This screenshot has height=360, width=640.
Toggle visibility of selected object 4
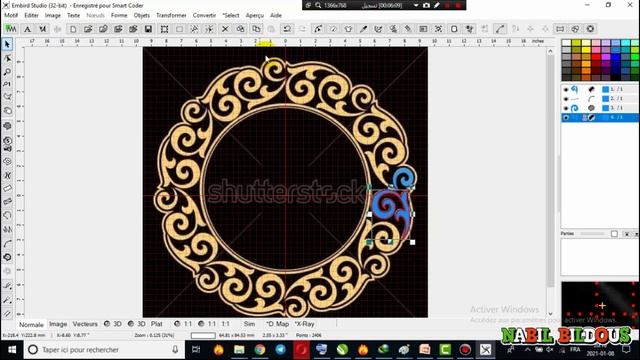coord(566,118)
